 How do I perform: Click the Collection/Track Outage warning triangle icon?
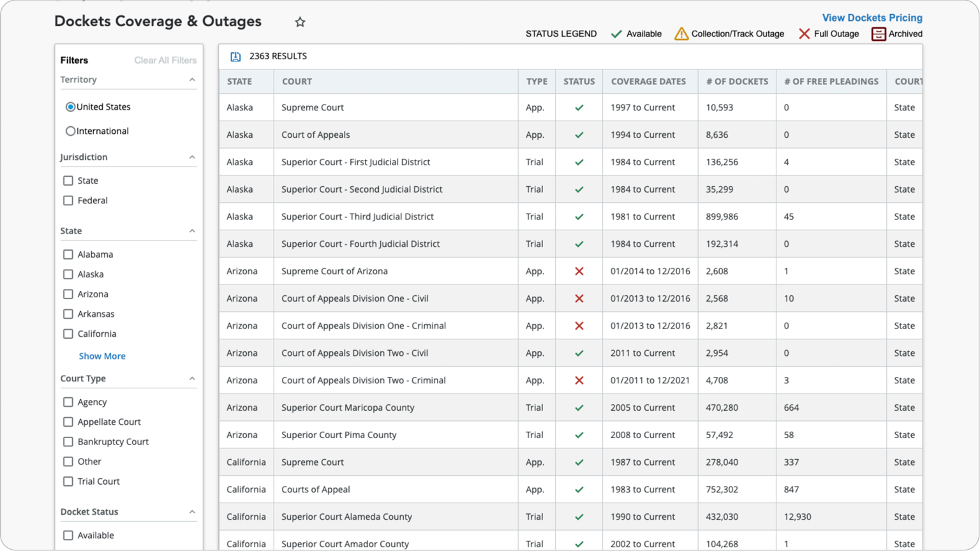coord(680,33)
